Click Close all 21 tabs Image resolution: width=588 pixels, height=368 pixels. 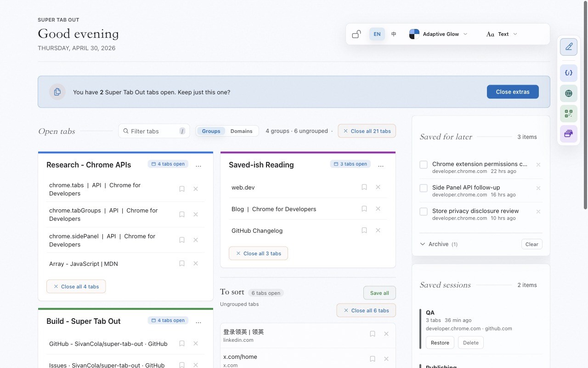367,131
